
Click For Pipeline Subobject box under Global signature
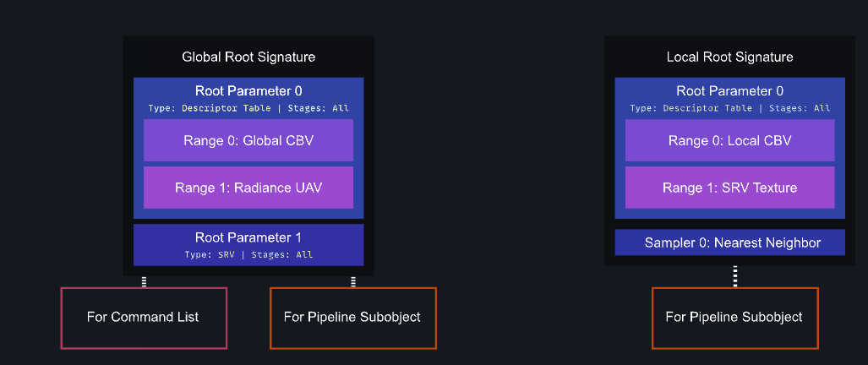click(353, 318)
